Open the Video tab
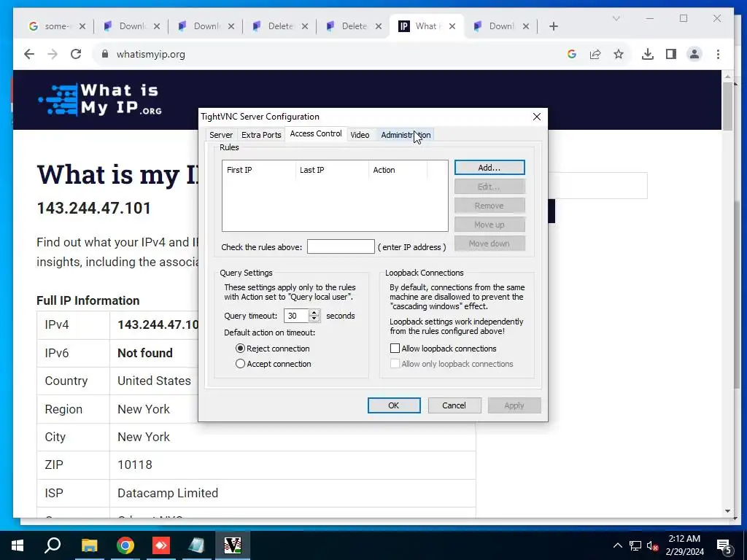 [x=360, y=135]
